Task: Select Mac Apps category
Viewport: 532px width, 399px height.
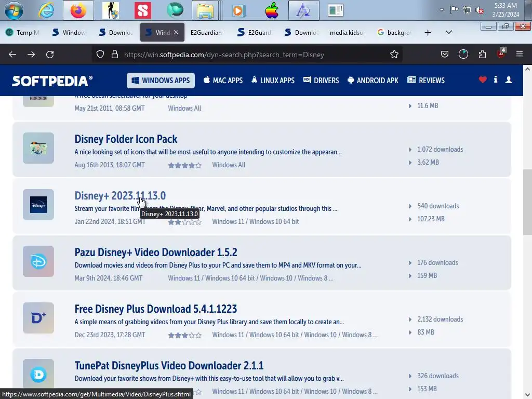Action: point(223,81)
